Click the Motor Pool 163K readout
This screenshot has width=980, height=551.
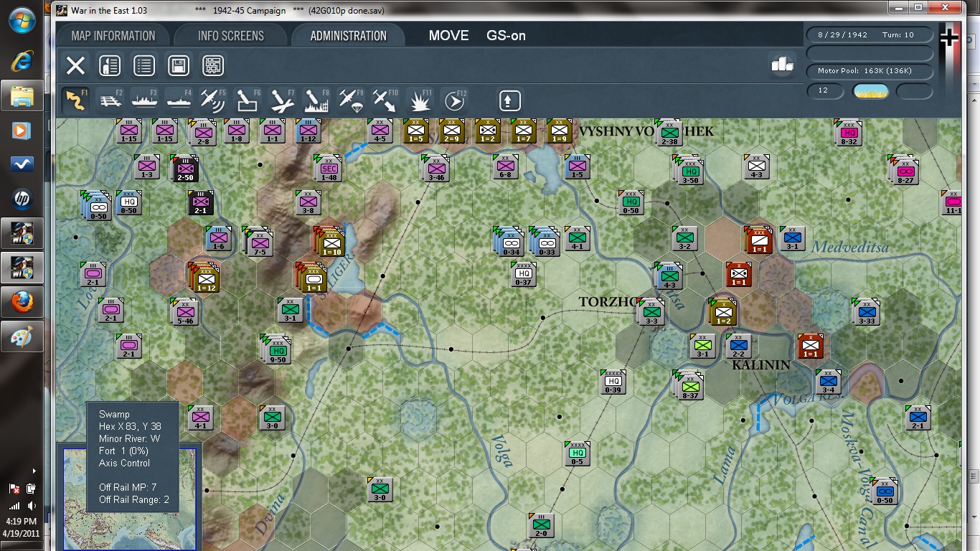coord(870,71)
